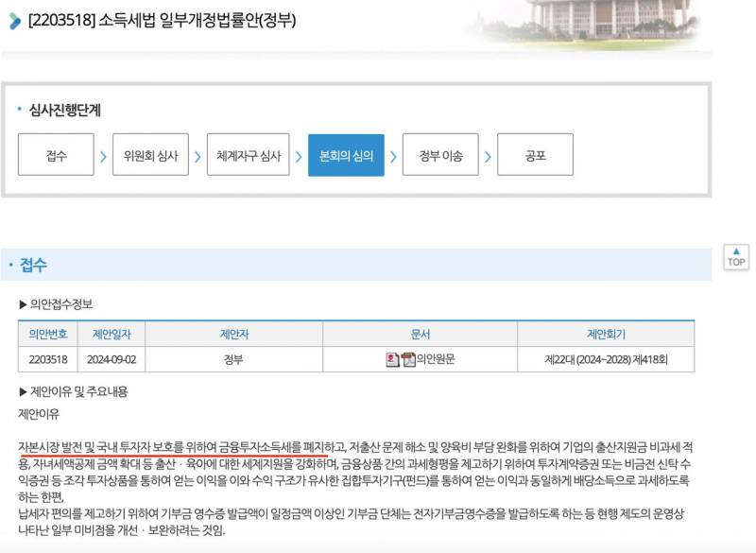756x553 pixels.
Task: Click the 문서 column header
Action: [420, 334]
